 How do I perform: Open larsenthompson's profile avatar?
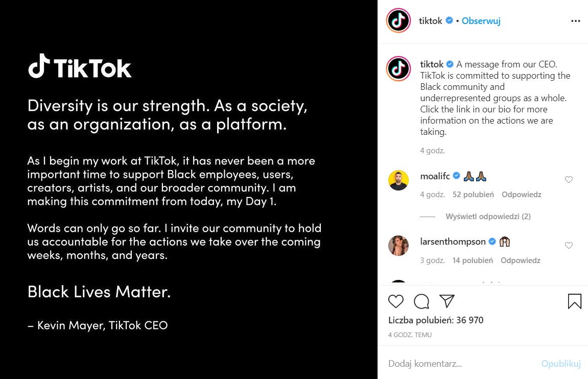[x=398, y=246]
